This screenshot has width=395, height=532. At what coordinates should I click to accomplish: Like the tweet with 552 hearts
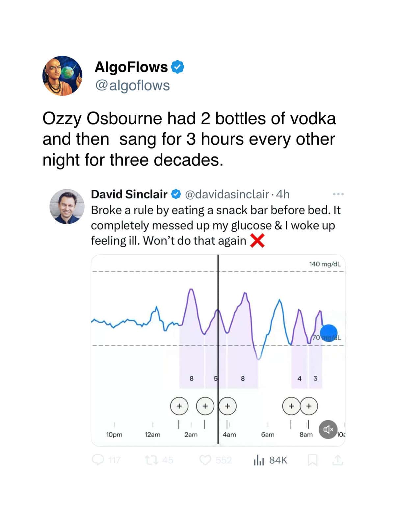(205, 460)
